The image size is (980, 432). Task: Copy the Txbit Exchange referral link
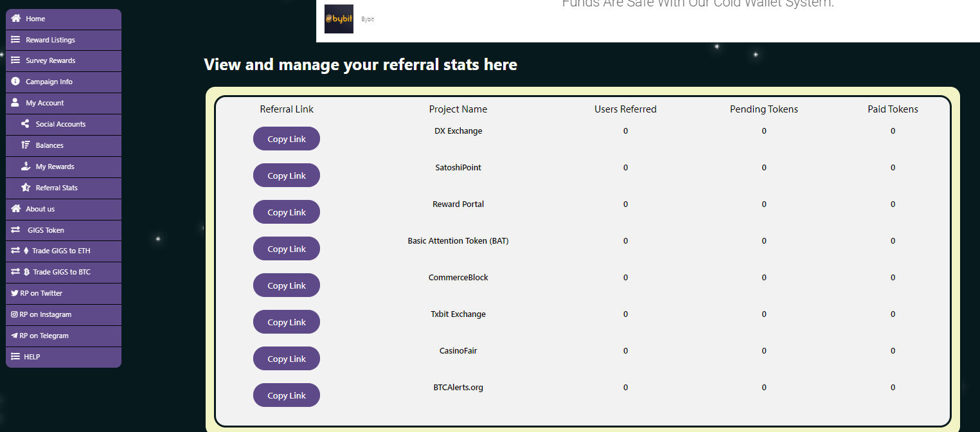click(287, 322)
